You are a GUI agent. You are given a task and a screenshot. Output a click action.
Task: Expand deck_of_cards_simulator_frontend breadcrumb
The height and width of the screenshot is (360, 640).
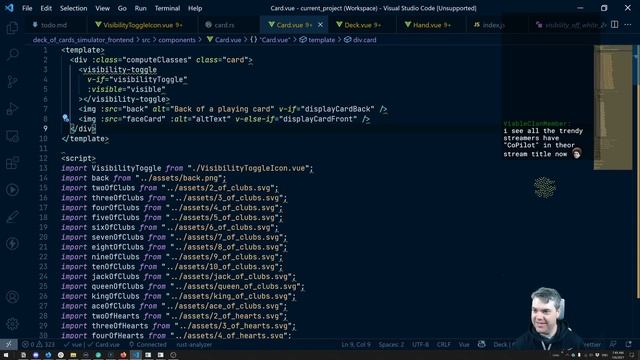pyautogui.click(x=83, y=40)
